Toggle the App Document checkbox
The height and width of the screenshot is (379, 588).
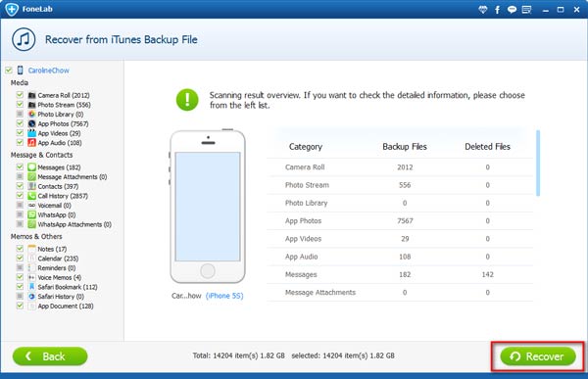pyautogui.click(x=20, y=306)
